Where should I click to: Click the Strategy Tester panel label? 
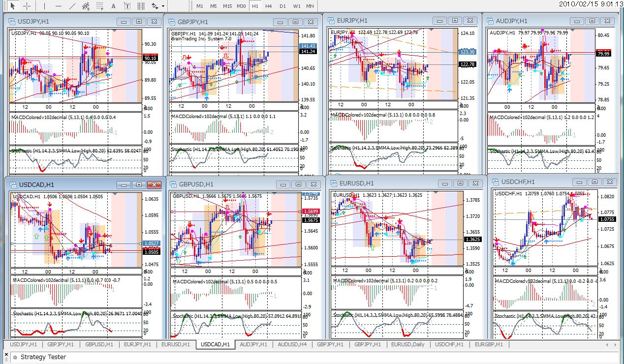[x=43, y=357]
